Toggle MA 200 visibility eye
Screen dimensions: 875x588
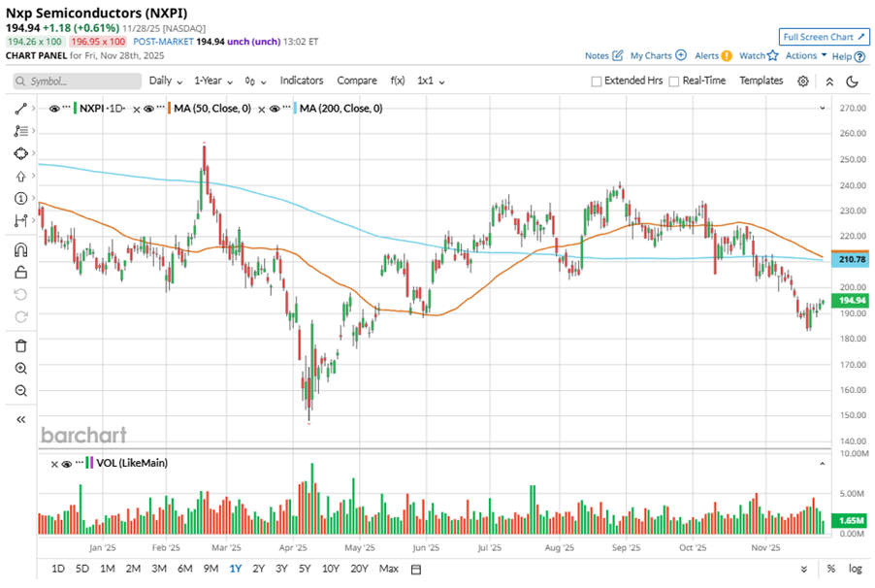[275, 109]
